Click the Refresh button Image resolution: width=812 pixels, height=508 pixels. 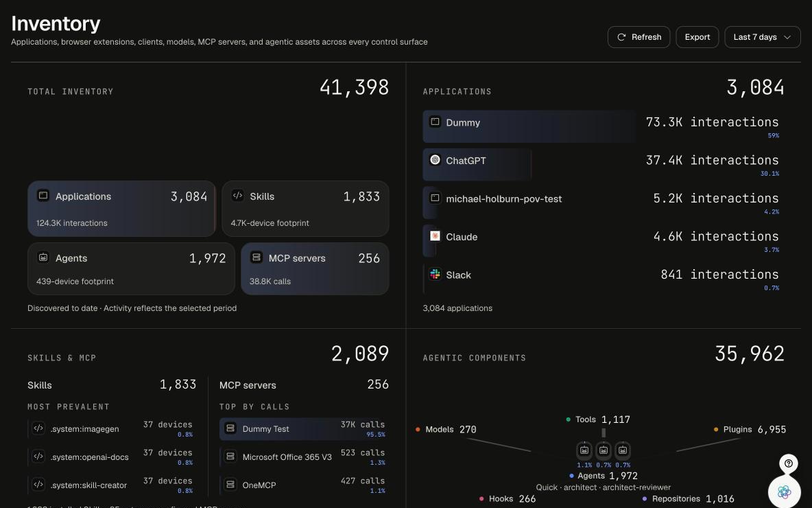tap(638, 37)
